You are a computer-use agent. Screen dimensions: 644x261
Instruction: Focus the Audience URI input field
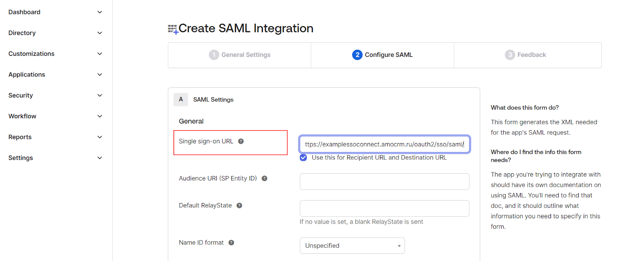coord(384,182)
